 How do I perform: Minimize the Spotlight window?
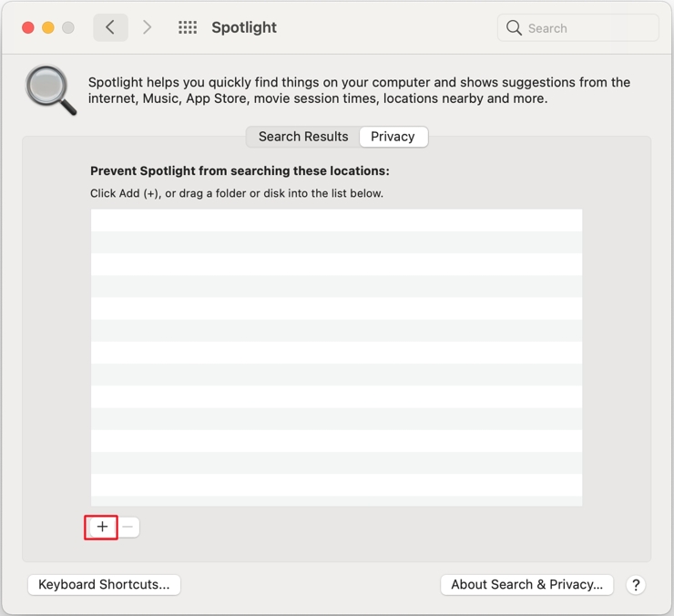click(48, 27)
